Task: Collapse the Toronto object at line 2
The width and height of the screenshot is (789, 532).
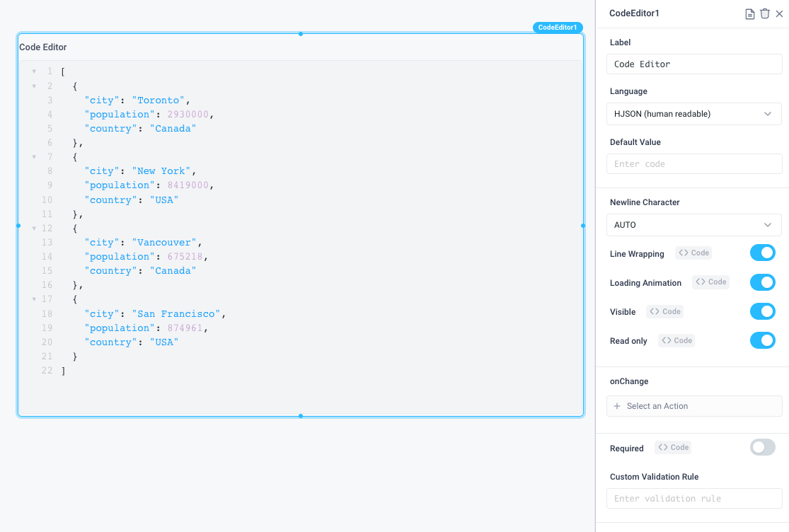Action: coord(34,86)
